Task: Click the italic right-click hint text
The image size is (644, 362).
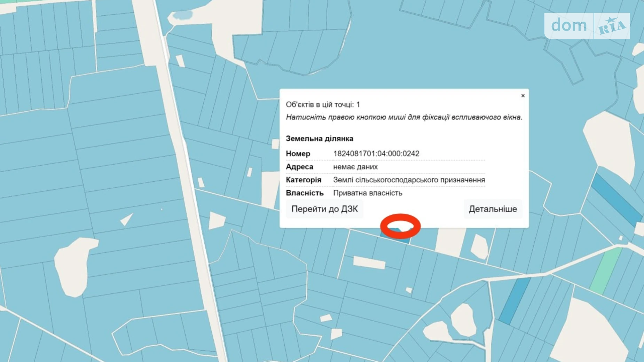Action: click(404, 117)
